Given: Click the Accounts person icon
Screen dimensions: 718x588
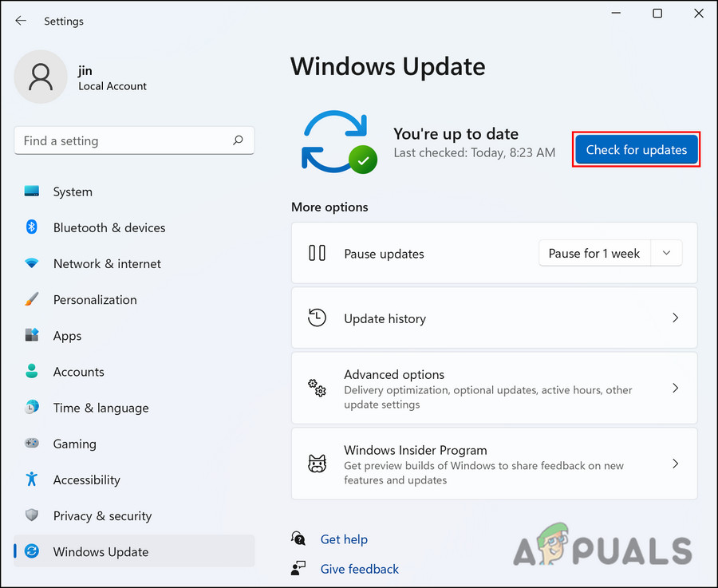Looking at the screenshot, I should coord(32,371).
